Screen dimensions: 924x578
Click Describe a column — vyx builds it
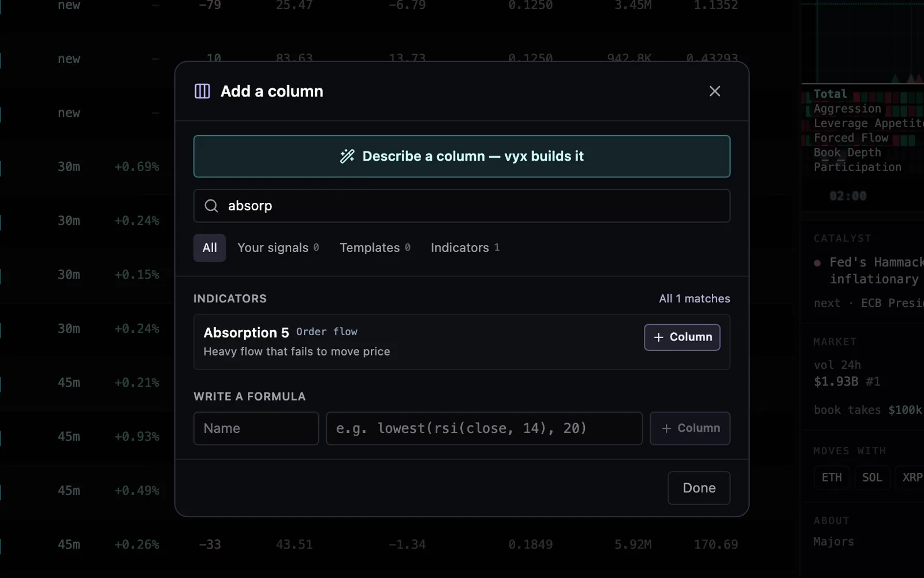[461, 156]
